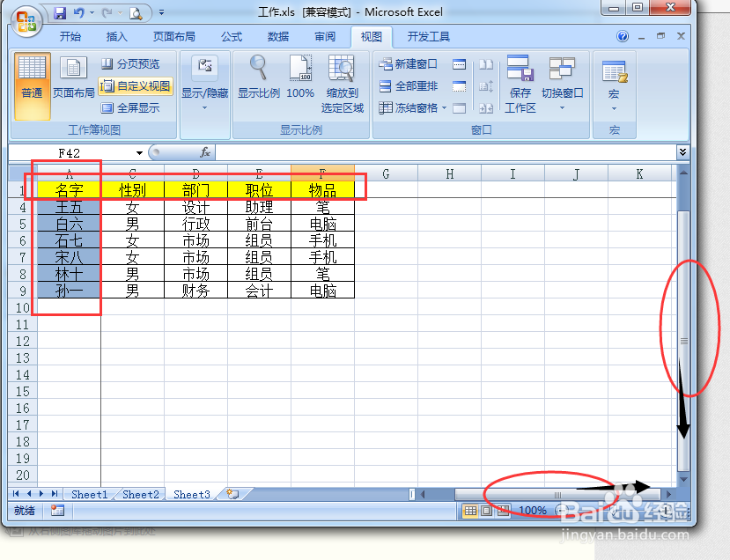Open the 宏 macros dropdown
This screenshot has height=560, width=730.
614,85
